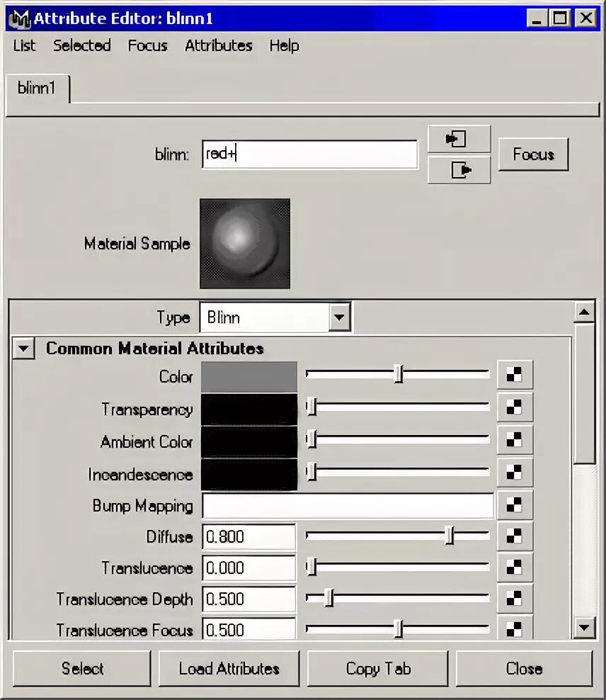Open map button for Translucence Depth

click(515, 599)
